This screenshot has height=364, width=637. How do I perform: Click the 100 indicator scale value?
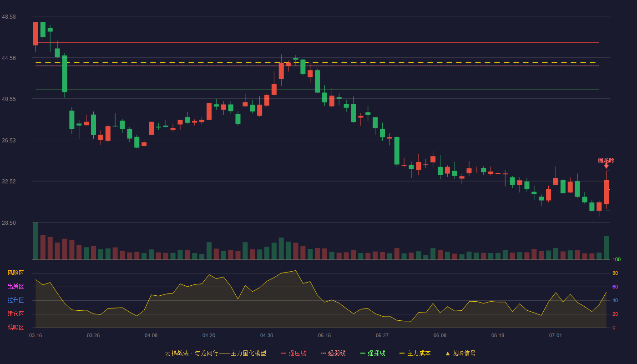point(617,259)
